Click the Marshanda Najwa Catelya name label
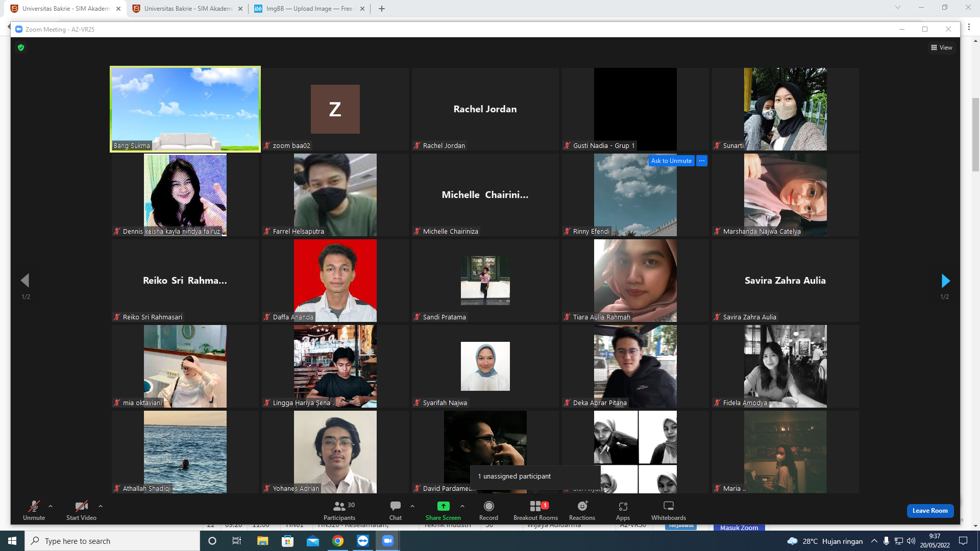Screen dimensions: 980x551 pyautogui.click(x=762, y=232)
